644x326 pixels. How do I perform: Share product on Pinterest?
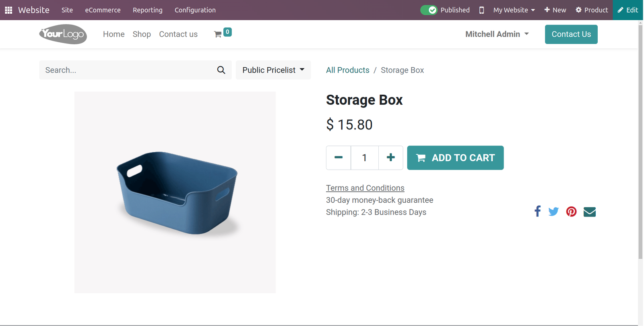[x=571, y=212]
